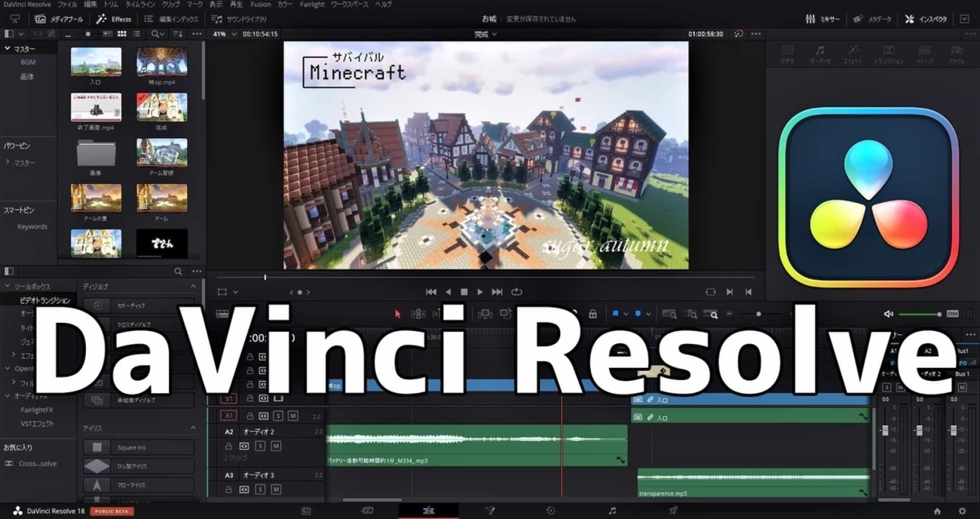Image resolution: width=980 pixels, height=519 pixels.
Task: Open the panel layout dropdown arrow
Action: click(x=21, y=34)
